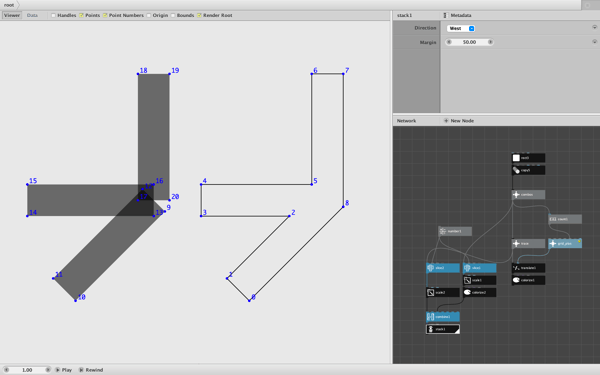
Task: Decrease frame number with left arrow
Action: click(6, 370)
